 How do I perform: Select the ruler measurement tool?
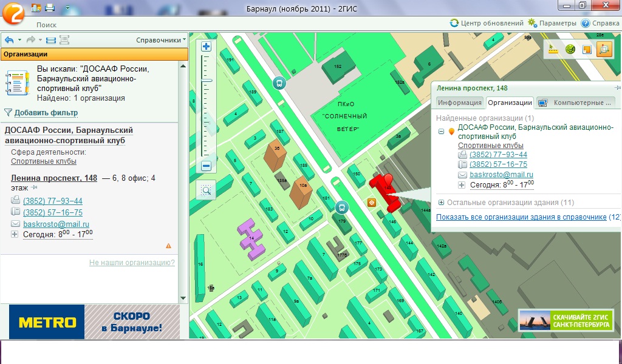553,49
